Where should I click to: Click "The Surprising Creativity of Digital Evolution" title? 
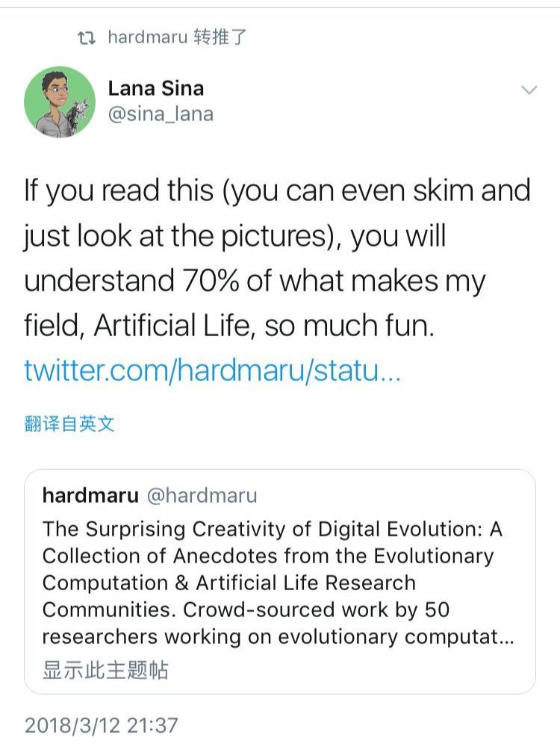tap(272, 529)
